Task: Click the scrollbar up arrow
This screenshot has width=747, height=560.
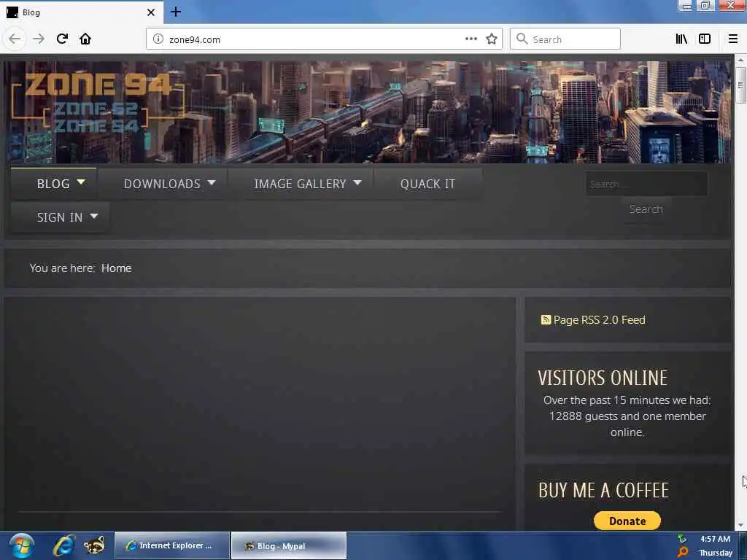Action: 740,61
